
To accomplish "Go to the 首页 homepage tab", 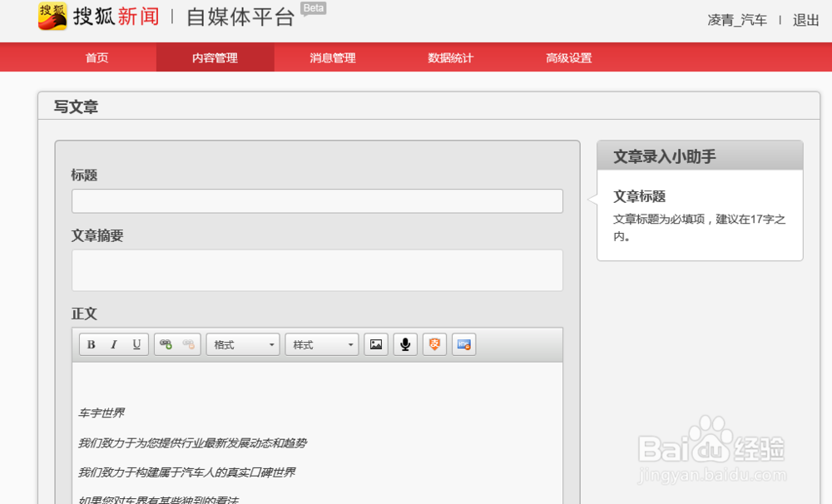I will [x=97, y=57].
